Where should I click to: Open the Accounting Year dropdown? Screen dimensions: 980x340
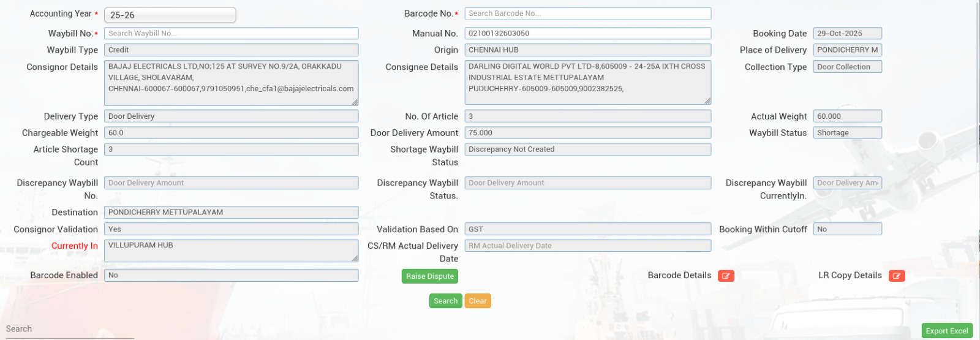[170, 15]
